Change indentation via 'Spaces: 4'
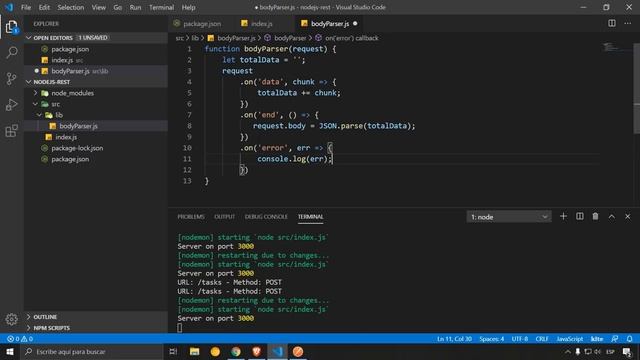This screenshot has height=360, width=640. point(491,339)
